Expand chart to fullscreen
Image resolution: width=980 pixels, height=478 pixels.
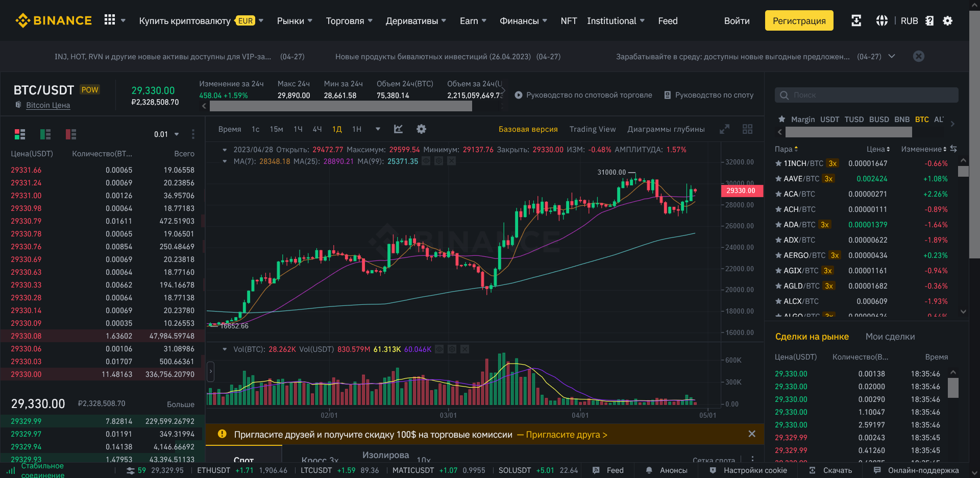coord(724,129)
